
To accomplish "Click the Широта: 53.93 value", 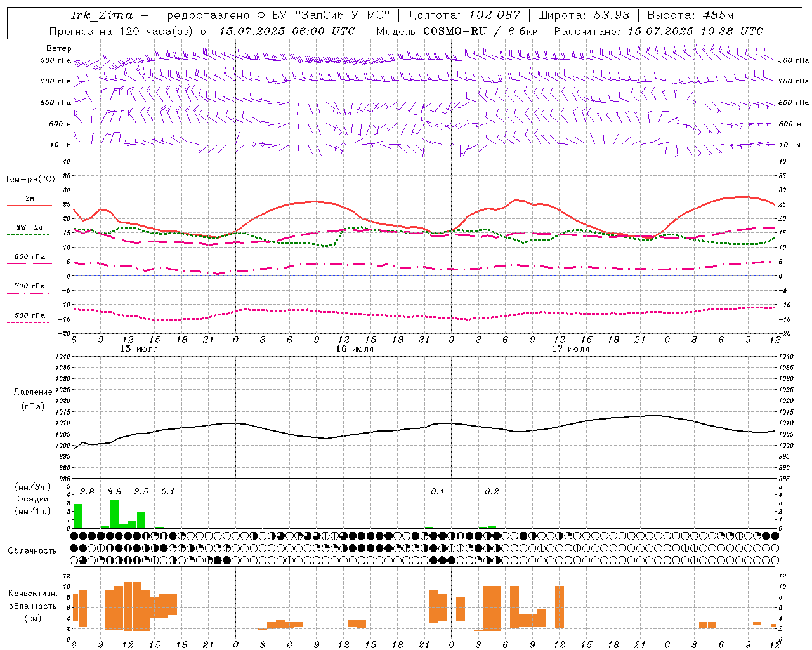I will click(584, 15).
